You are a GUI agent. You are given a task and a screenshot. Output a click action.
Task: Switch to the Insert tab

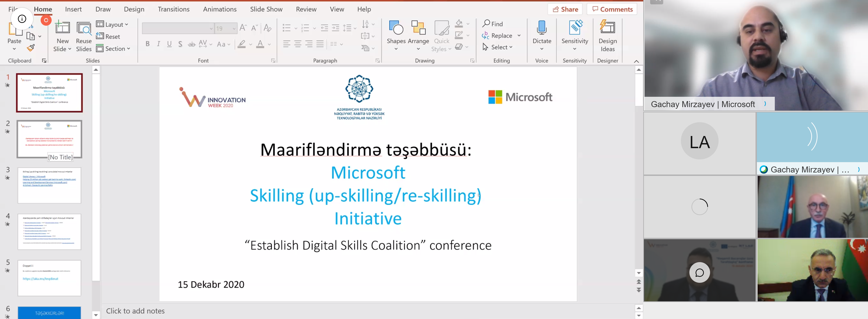pos(73,9)
